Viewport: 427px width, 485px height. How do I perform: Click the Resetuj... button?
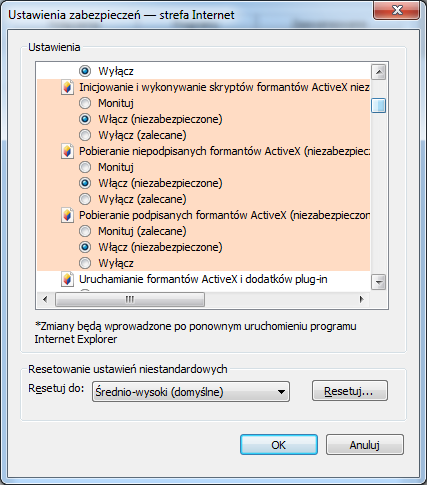click(350, 391)
